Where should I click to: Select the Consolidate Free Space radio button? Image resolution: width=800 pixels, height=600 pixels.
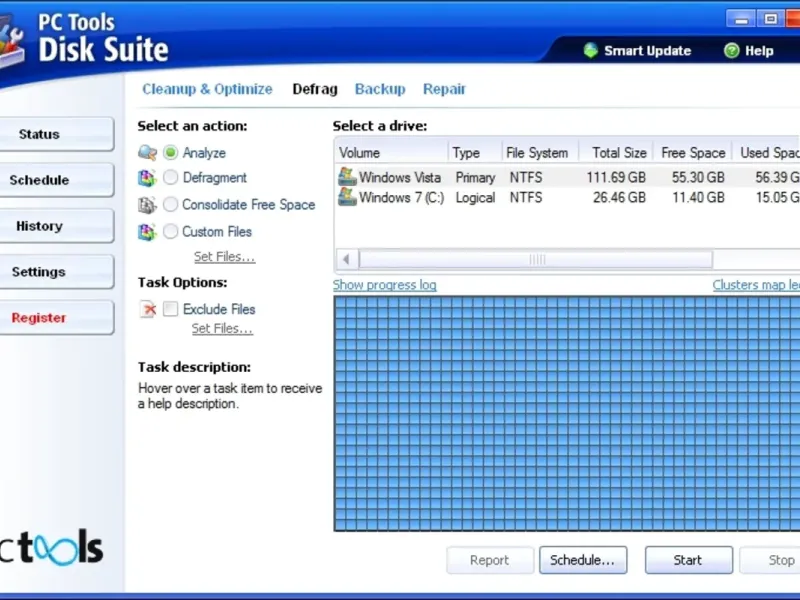(x=170, y=205)
